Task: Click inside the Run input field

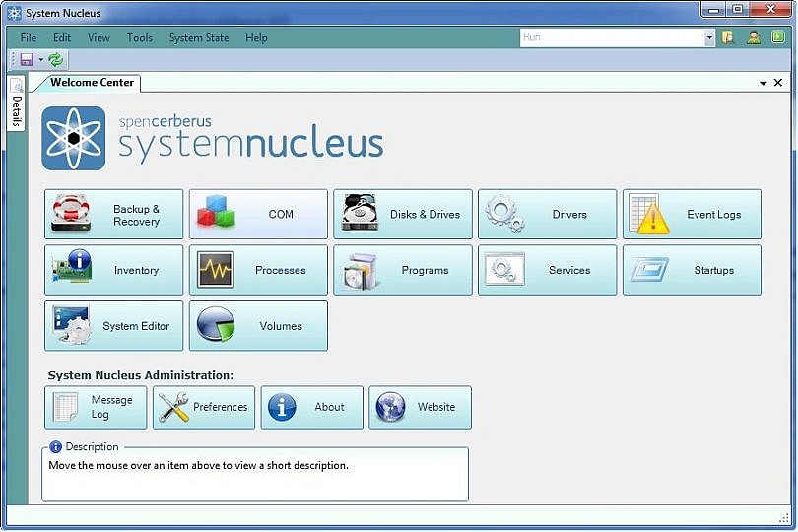Action: click(x=612, y=37)
